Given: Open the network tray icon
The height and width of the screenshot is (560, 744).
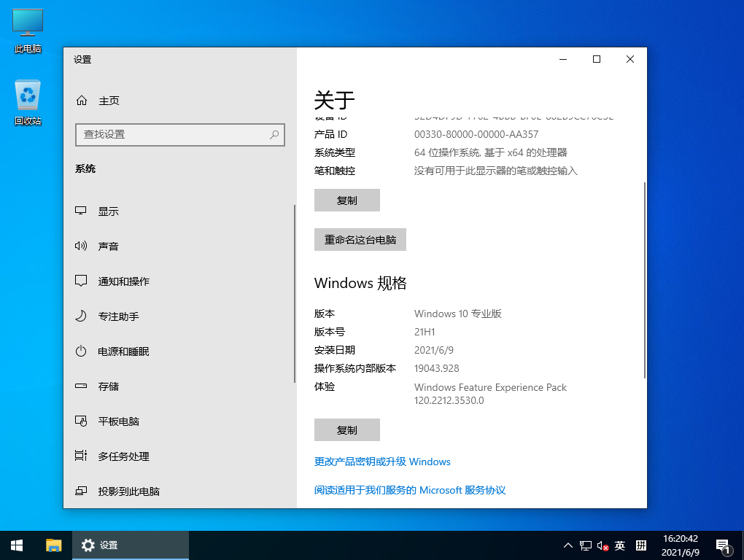Looking at the screenshot, I should [x=586, y=545].
